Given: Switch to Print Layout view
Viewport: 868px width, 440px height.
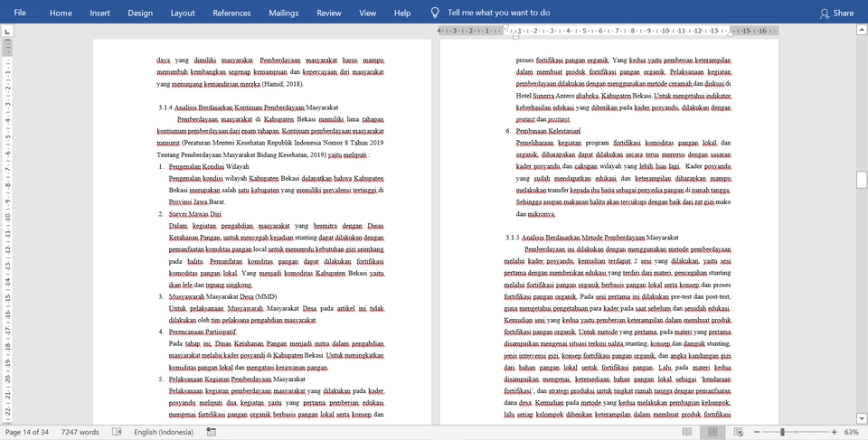Looking at the screenshot, I should 712,432.
